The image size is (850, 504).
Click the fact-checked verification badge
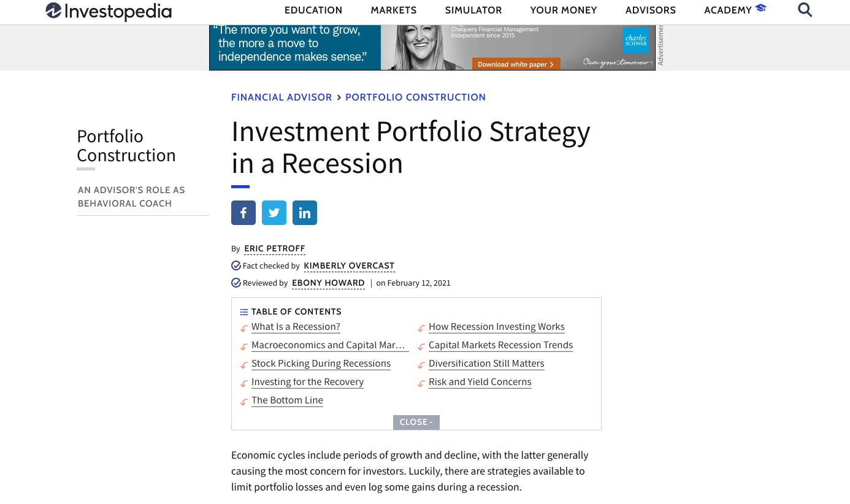[x=235, y=265]
